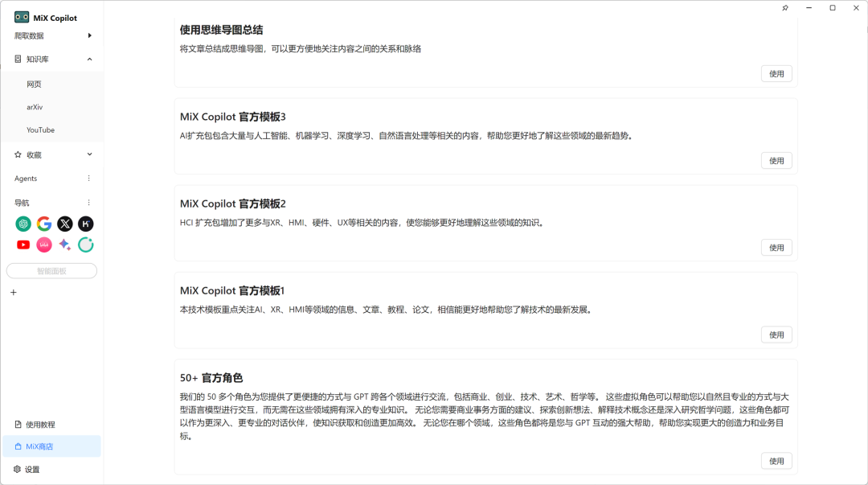This screenshot has width=868, height=485.
Task: Maximize the MiX Copilot window
Action: [833, 8]
